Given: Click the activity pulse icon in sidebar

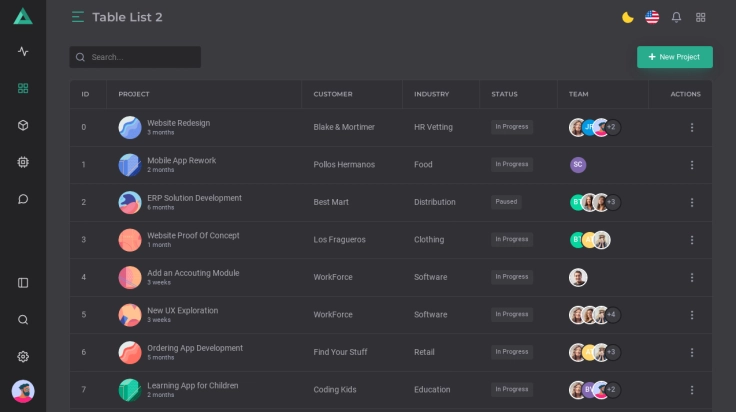Looking at the screenshot, I should click(23, 51).
